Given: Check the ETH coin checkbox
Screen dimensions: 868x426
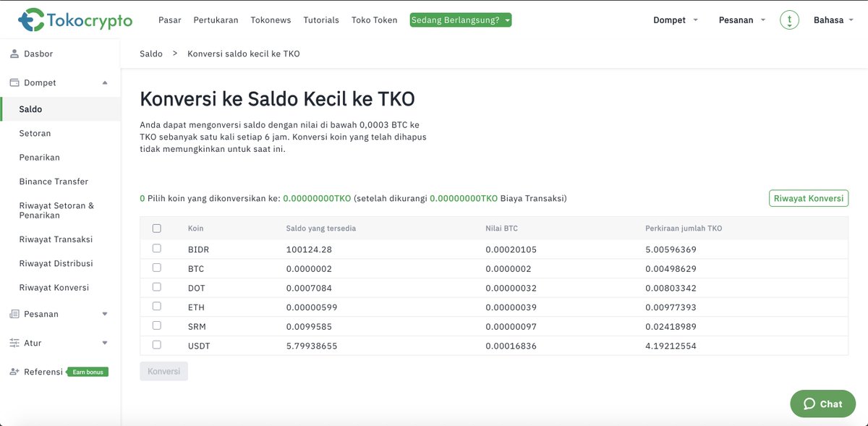Looking at the screenshot, I should pos(157,307).
